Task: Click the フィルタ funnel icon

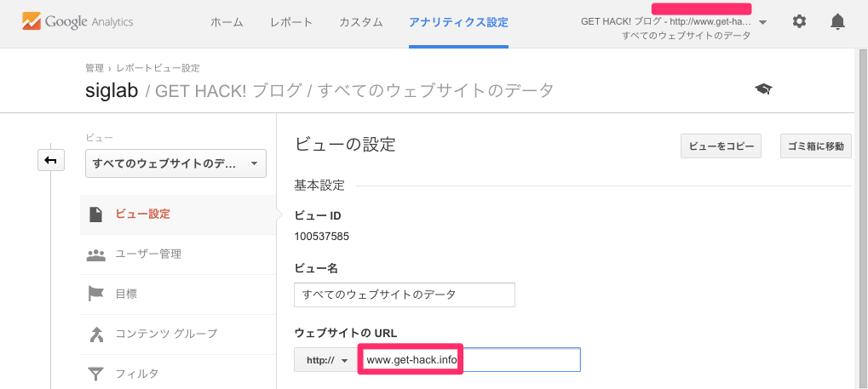Action: (x=96, y=374)
